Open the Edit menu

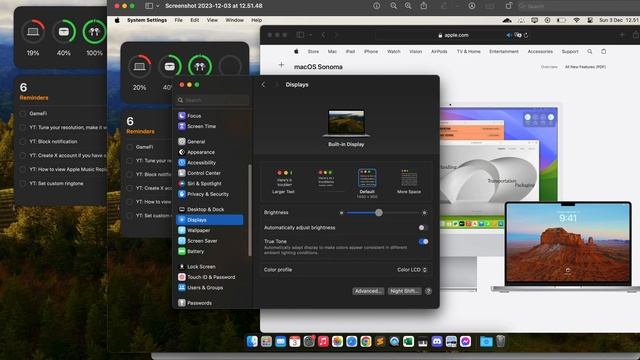point(195,20)
